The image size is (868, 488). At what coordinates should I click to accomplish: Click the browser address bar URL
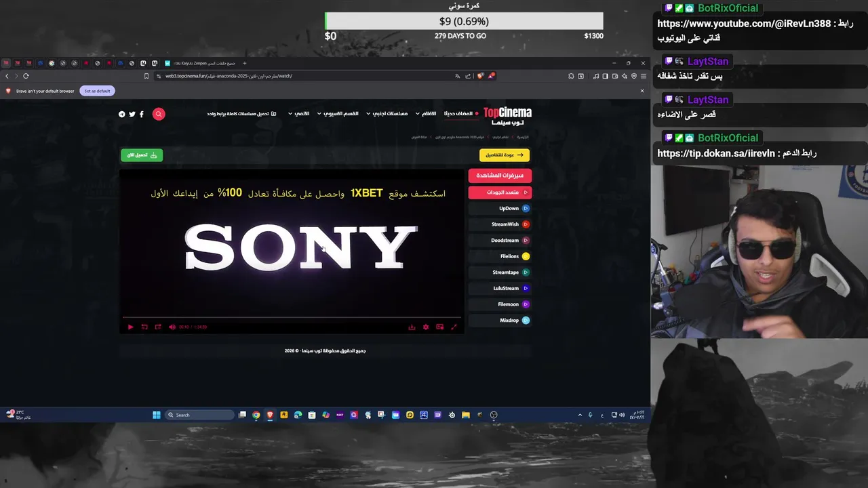tap(229, 76)
